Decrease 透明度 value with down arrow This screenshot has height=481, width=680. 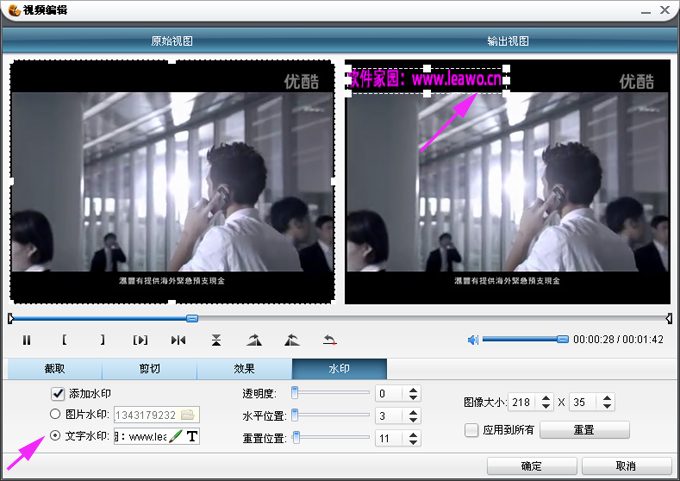pos(413,397)
